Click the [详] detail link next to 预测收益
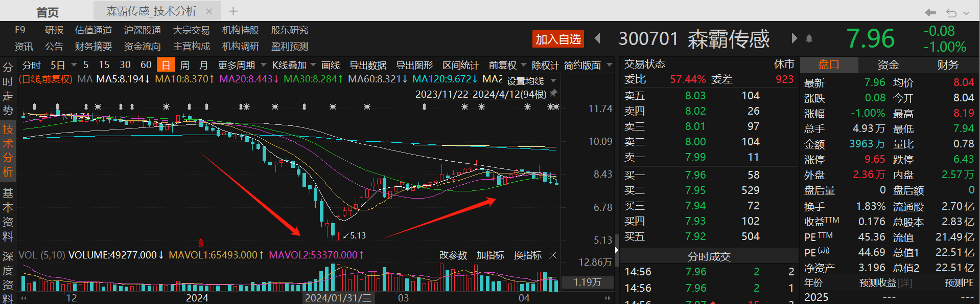 click(905, 283)
